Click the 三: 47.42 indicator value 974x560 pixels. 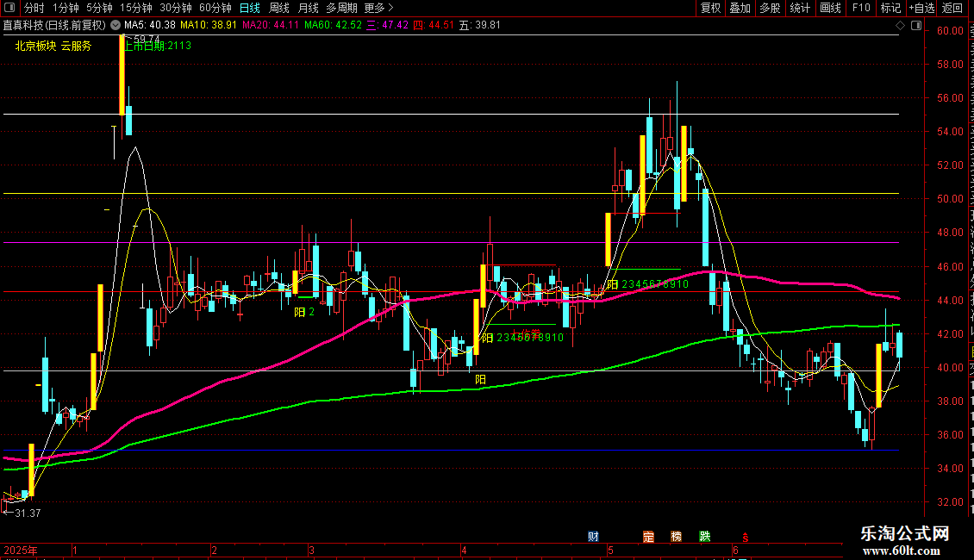(387, 25)
